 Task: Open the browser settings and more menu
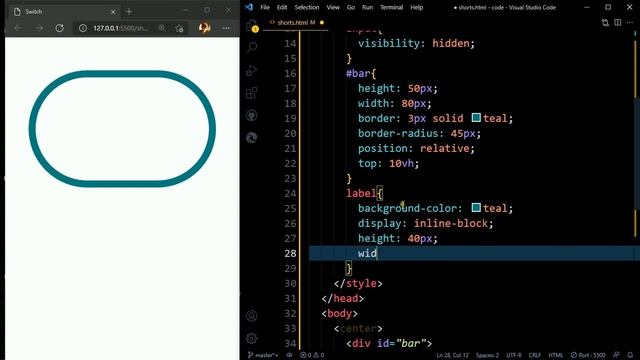226,28
